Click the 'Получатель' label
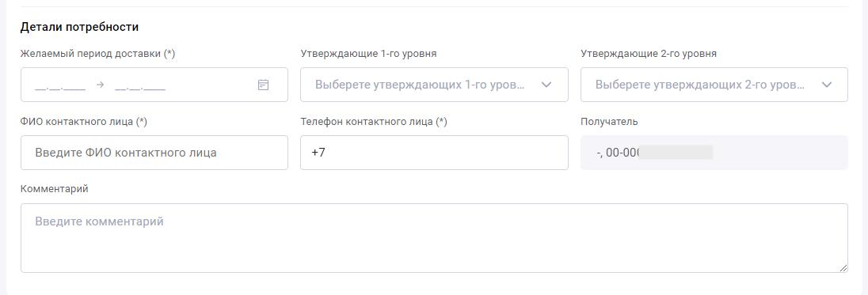 coord(609,122)
